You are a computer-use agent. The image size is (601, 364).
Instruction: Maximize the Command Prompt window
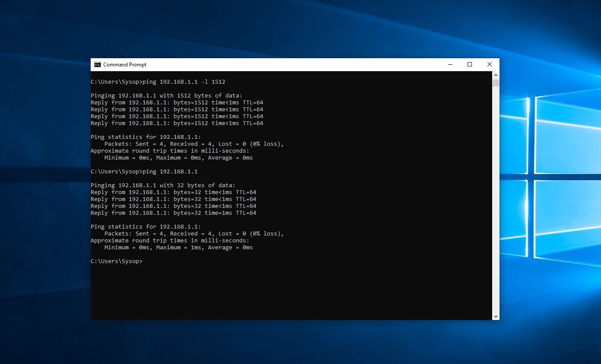coord(470,65)
